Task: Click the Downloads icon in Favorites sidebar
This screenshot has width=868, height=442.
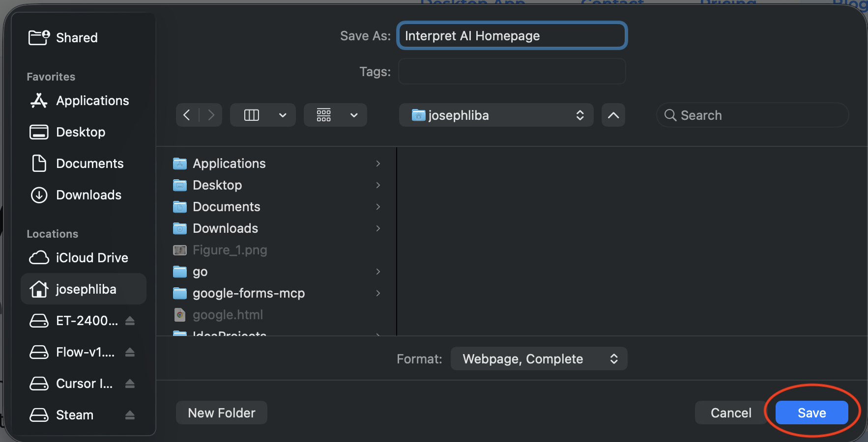Action: click(39, 195)
